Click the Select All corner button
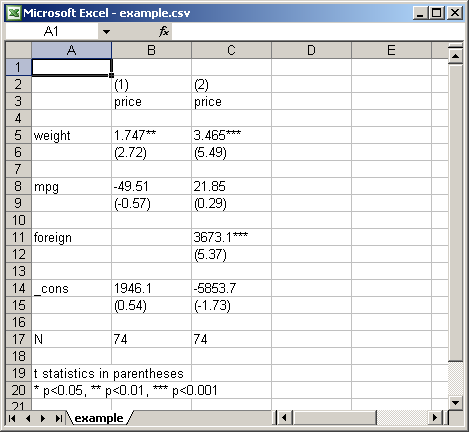Viewport: 469px width, 432px height. [19, 50]
